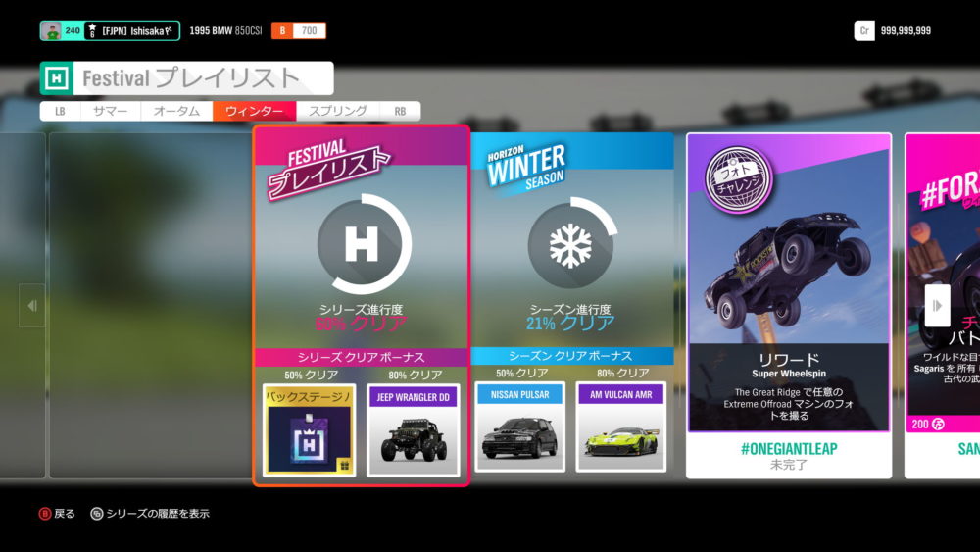Select the Nissan Pulsar reward thumbnail
This screenshot has height=552, width=980.
tap(521, 427)
